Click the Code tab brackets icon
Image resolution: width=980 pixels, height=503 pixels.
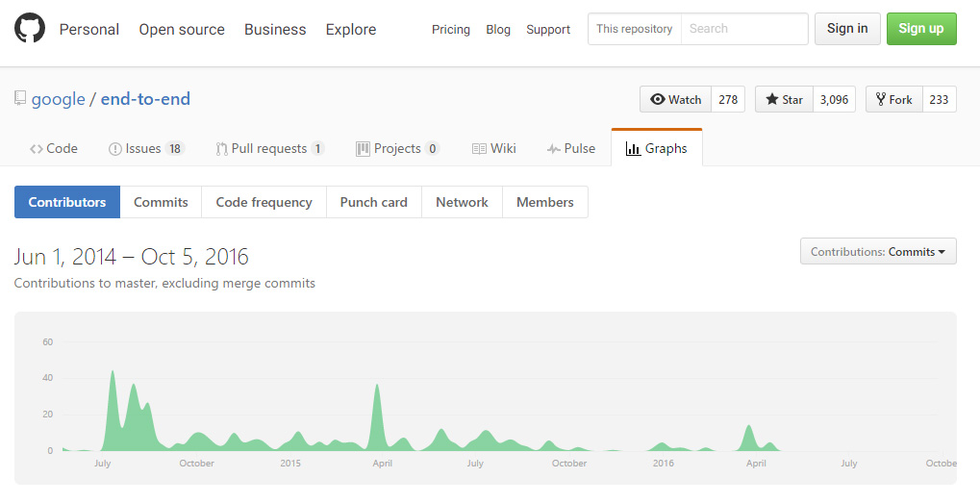pos(37,149)
